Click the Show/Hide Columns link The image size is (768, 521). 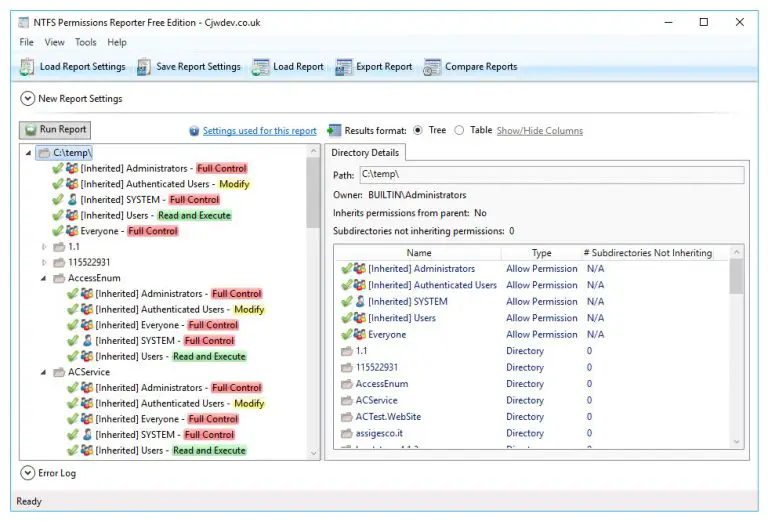(539, 131)
